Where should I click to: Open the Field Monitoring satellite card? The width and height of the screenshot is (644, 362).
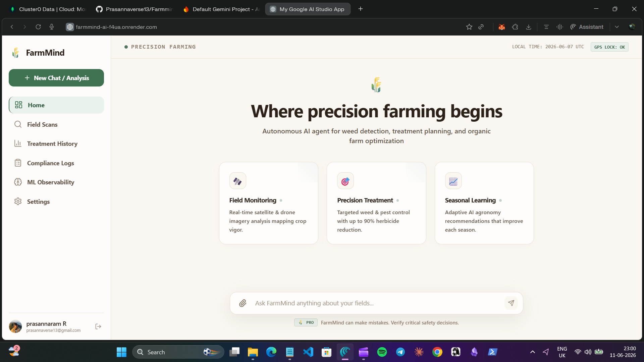point(268,203)
